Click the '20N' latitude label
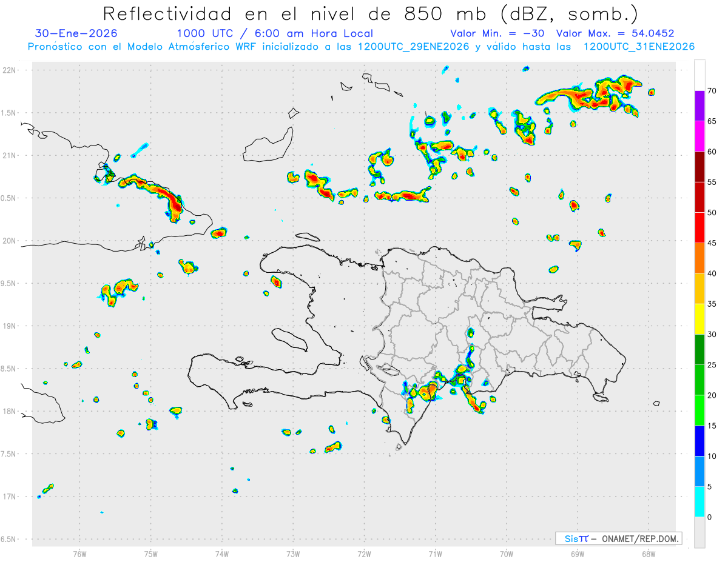 10,241
